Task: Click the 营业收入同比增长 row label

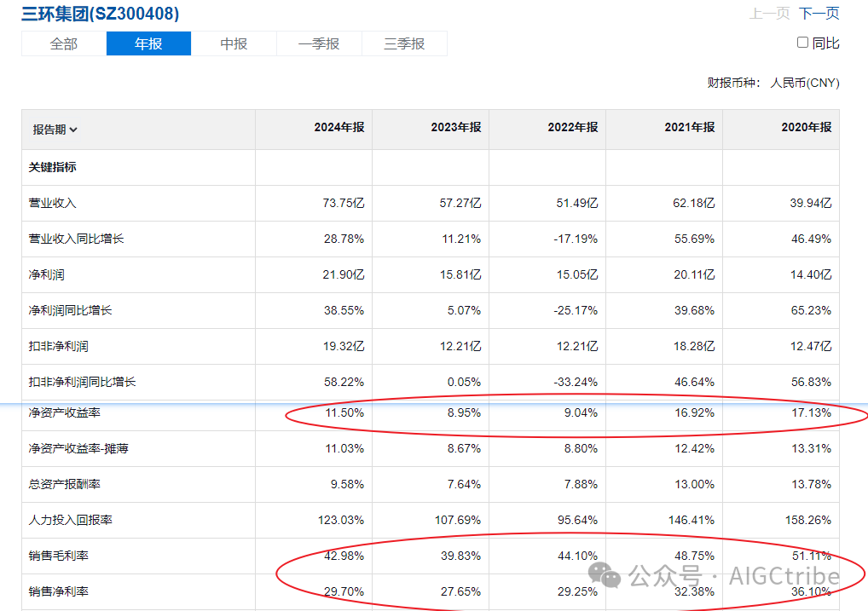Action: [76, 239]
